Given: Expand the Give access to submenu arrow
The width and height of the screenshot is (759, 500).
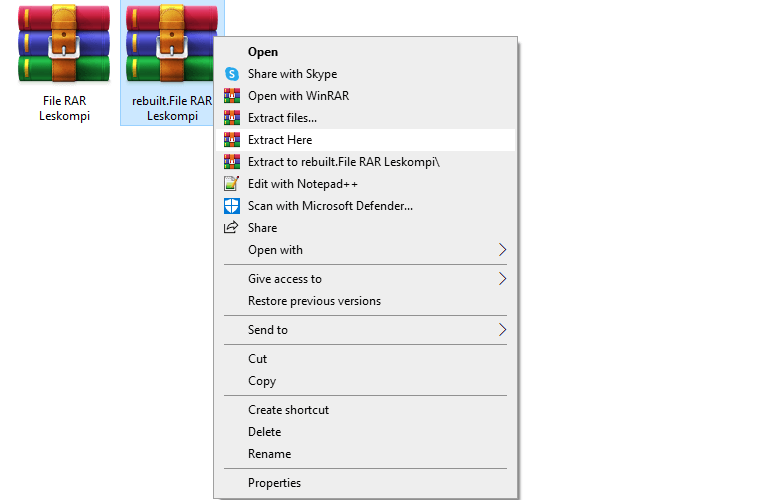Looking at the screenshot, I should [x=502, y=279].
